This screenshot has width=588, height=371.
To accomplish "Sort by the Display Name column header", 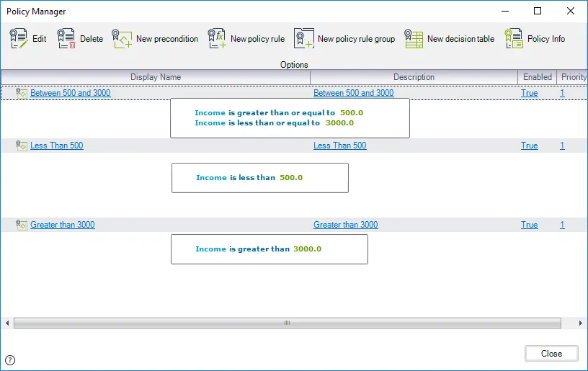I will [x=156, y=77].
